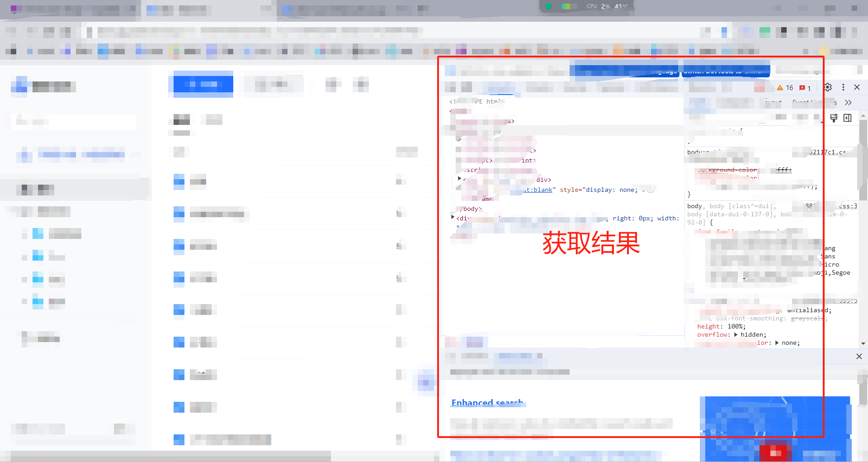Click the styles pane scroll-down arrow
The height and width of the screenshot is (462, 868).
863,343
